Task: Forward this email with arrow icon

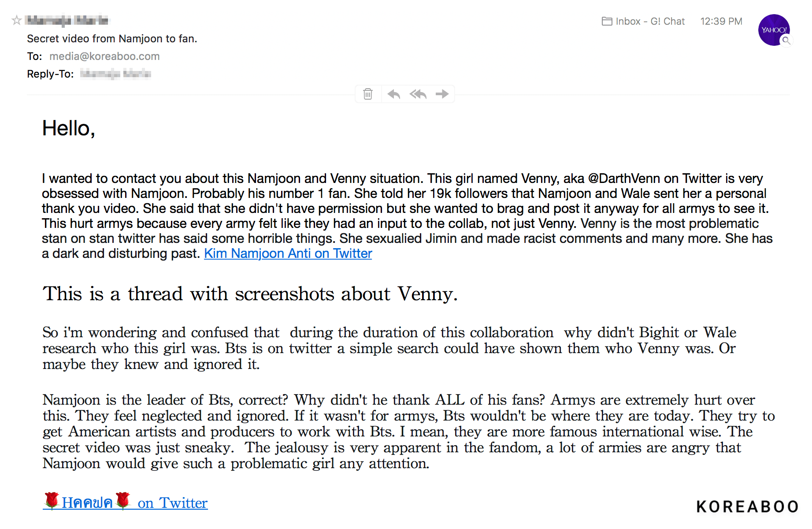Action: tap(442, 94)
